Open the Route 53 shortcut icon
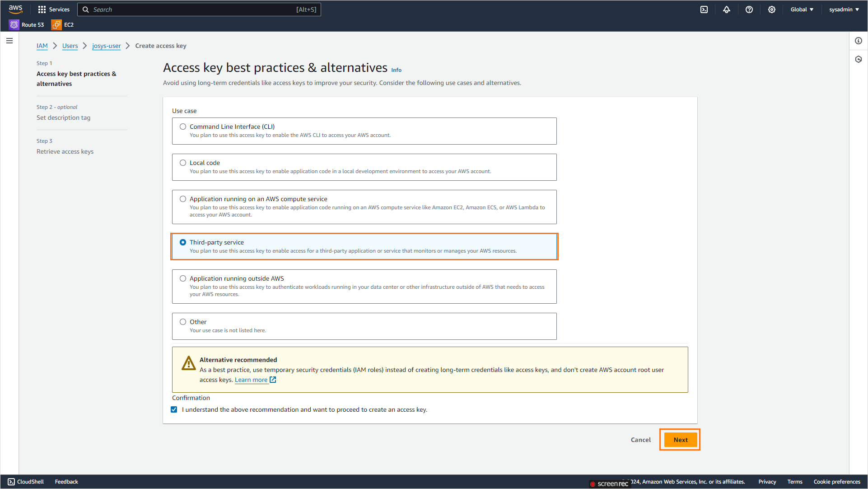This screenshot has width=868, height=489. [x=14, y=25]
